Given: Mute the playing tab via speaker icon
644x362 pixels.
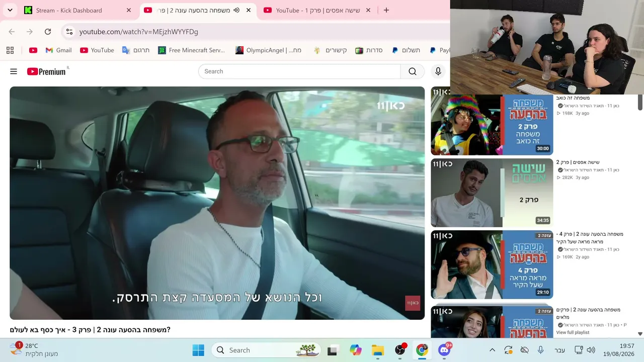Looking at the screenshot, I should 236,10.
